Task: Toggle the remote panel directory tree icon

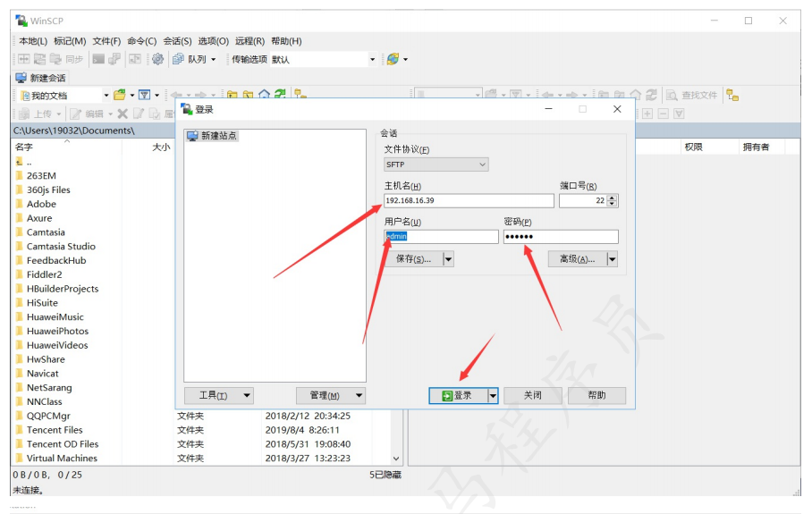Action: click(732, 95)
